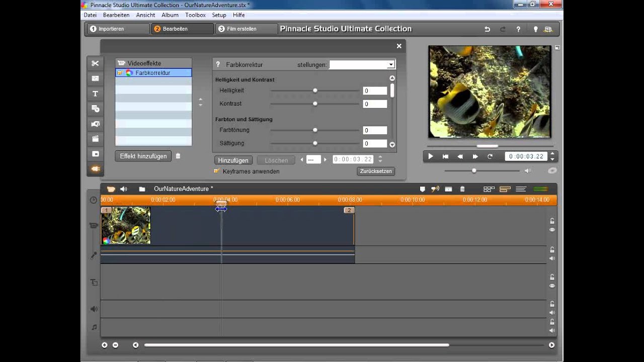Screen dimensions: 644x362
Task: Toggle the video track eye visibility
Action: tap(552, 230)
